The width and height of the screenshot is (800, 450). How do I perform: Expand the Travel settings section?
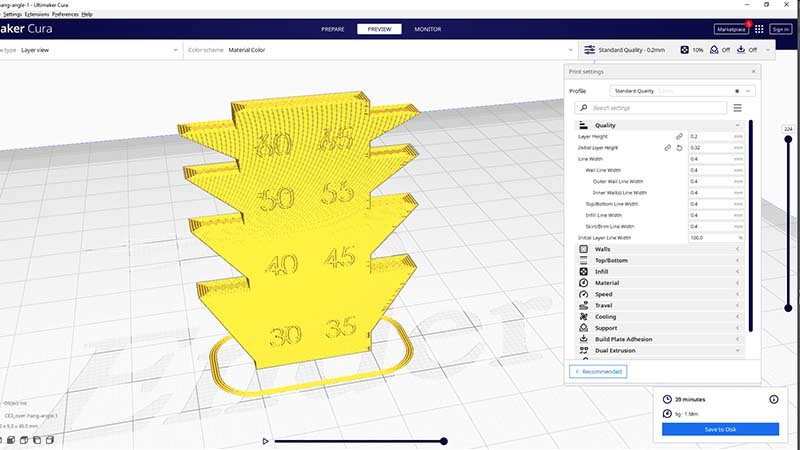tap(737, 305)
